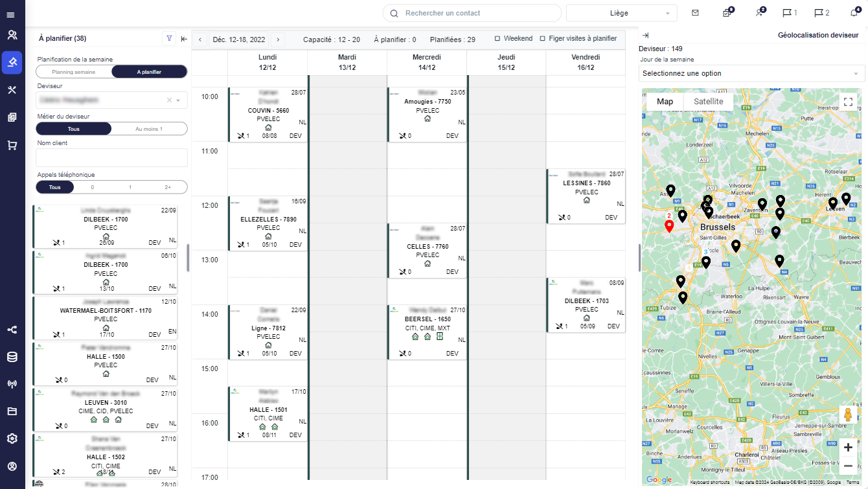This screenshot has width=868, height=489.
Task: Select the Planning semaine toggle
Action: click(x=74, y=72)
